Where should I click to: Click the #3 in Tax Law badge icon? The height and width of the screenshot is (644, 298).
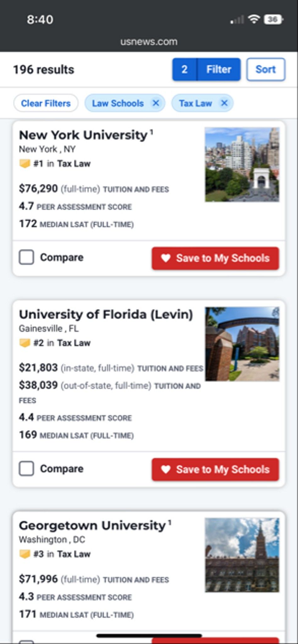click(25, 554)
